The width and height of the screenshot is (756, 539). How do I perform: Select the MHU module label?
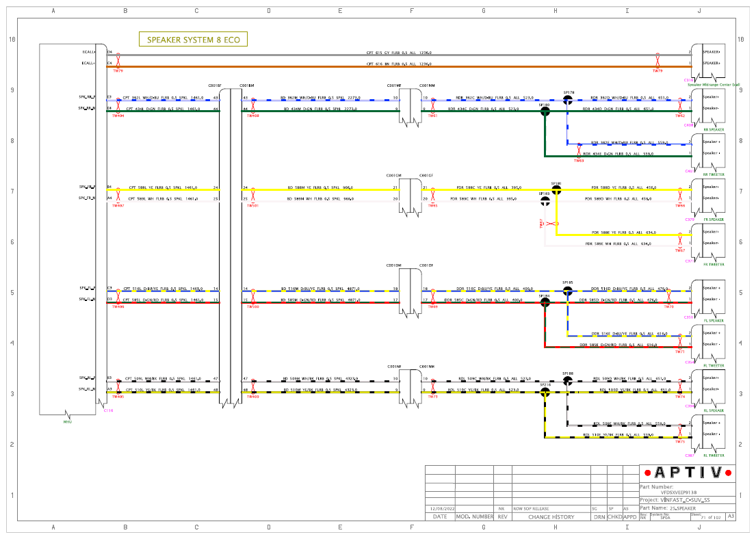click(68, 422)
